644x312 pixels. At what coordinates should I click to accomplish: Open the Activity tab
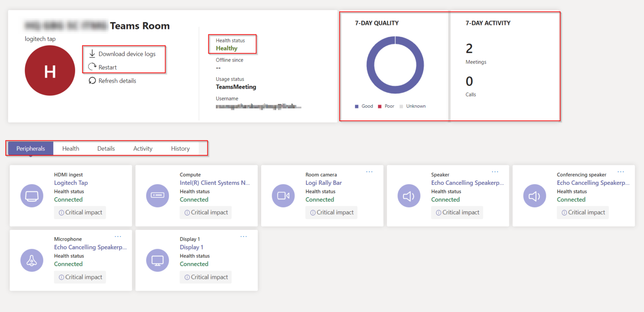(x=143, y=148)
